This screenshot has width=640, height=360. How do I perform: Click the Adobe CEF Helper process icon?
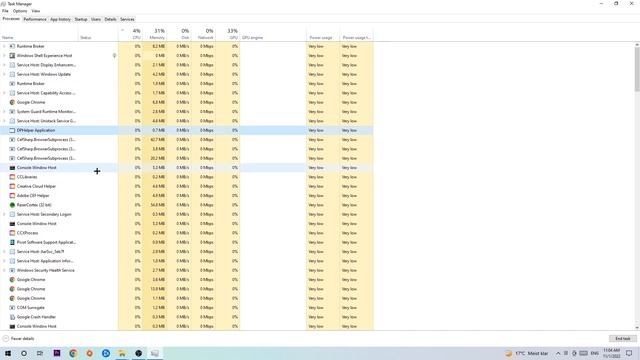[x=12, y=196]
